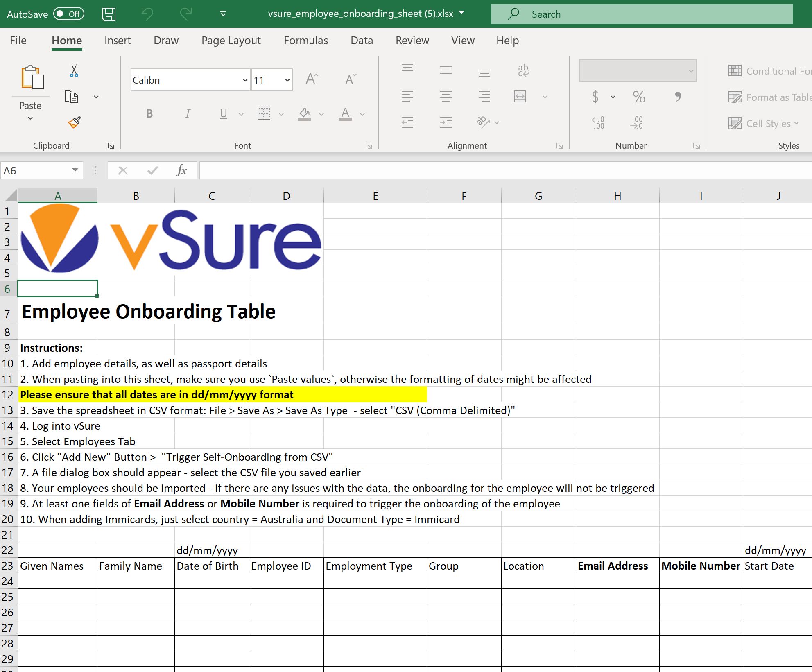Click the Increase Indent icon
Viewport: 812px width, 672px height.
pos(446,122)
